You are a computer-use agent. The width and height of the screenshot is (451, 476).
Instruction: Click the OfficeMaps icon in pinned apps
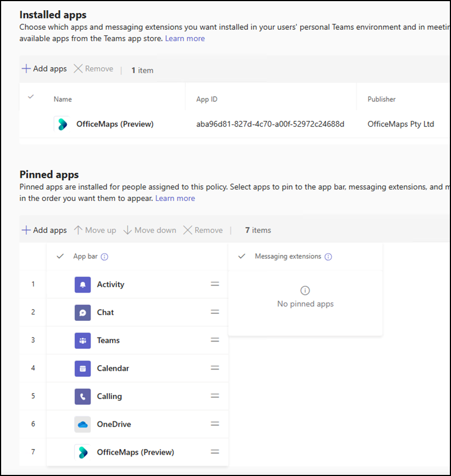click(x=83, y=452)
